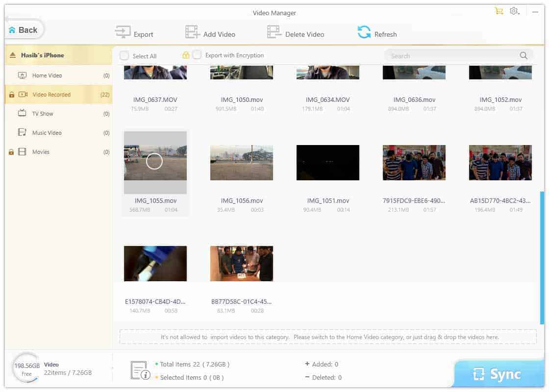
Task: Open the settings gear icon
Action: [514, 10]
